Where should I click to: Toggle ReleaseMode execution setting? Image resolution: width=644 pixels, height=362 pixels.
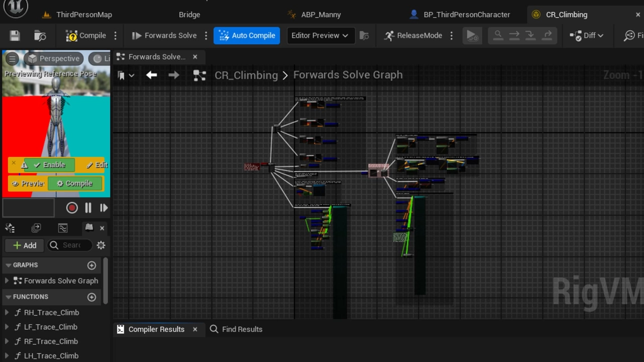[x=413, y=36]
